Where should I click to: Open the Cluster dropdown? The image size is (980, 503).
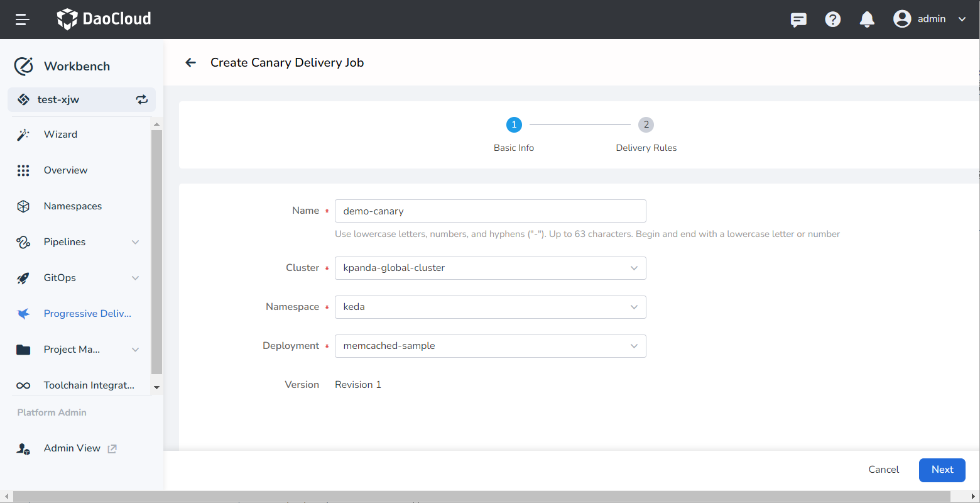pyautogui.click(x=490, y=268)
